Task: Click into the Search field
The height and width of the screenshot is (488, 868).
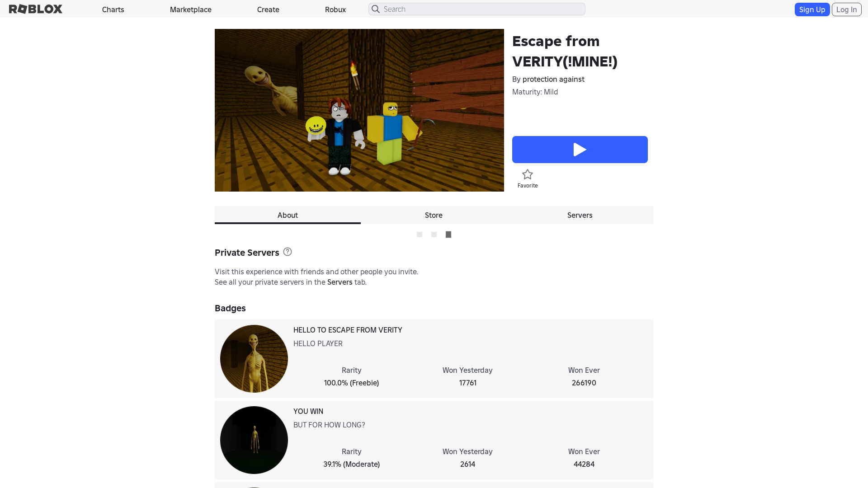Action: (476, 9)
